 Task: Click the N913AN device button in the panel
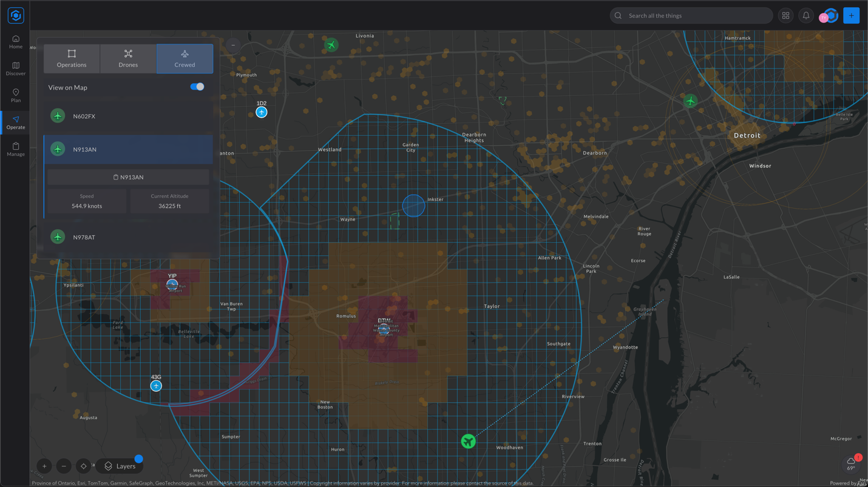point(127,176)
